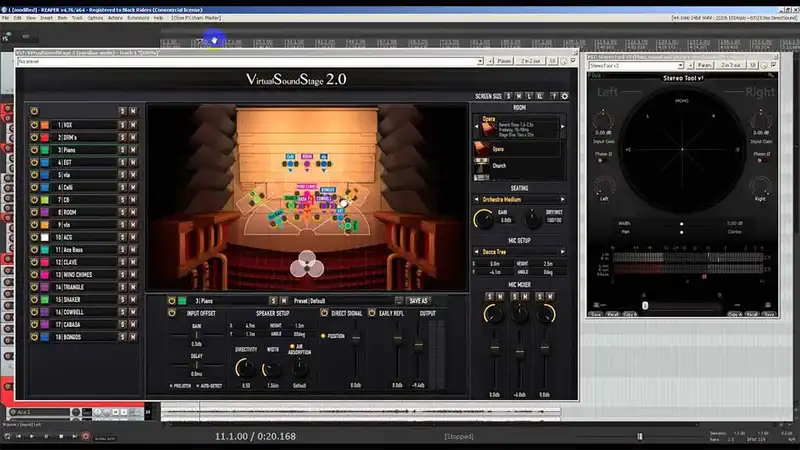The image size is (800, 450).
Task: Open the Actions menu
Action: 115,18
